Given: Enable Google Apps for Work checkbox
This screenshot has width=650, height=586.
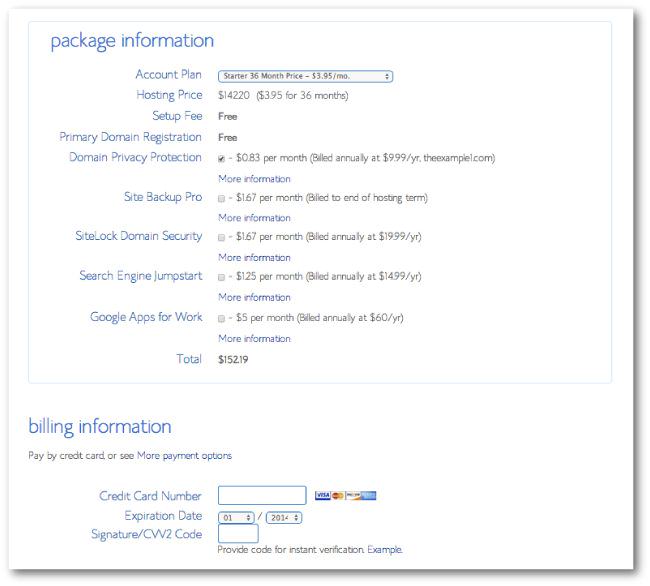Looking at the screenshot, I should (221, 318).
